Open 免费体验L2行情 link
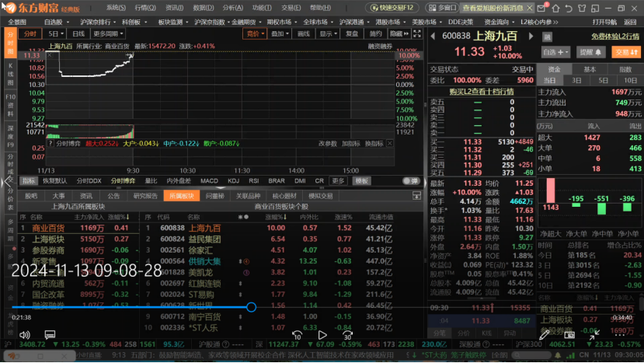Viewport: 644px width, 363px height. click(615, 37)
